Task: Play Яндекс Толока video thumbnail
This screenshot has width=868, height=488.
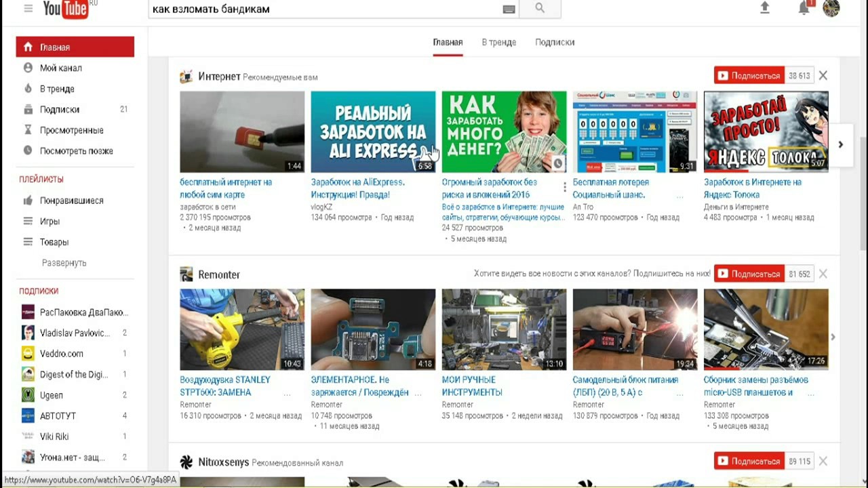Action: pyautogui.click(x=766, y=131)
